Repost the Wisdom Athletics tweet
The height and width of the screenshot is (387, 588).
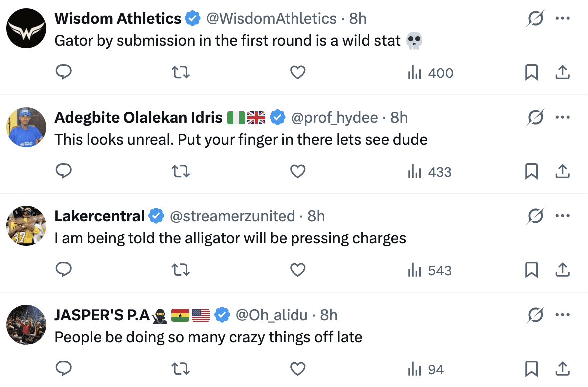(180, 73)
